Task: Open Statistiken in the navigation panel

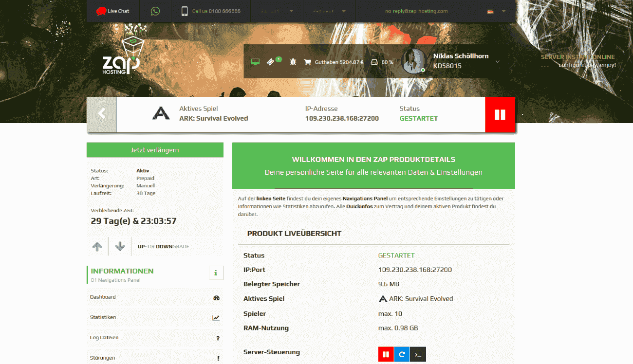Action: pos(155,318)
